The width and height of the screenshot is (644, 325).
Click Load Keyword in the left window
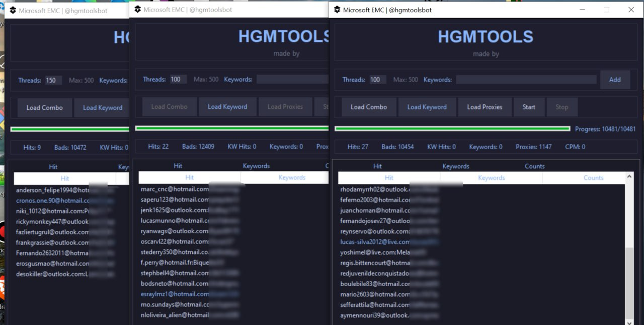coord(102,107)
